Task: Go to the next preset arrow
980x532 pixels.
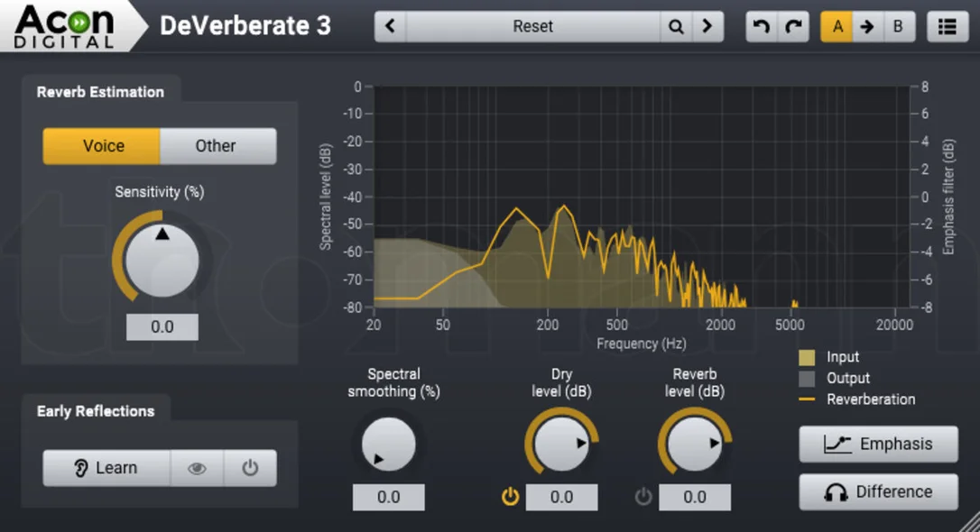Action: point(707,26)
